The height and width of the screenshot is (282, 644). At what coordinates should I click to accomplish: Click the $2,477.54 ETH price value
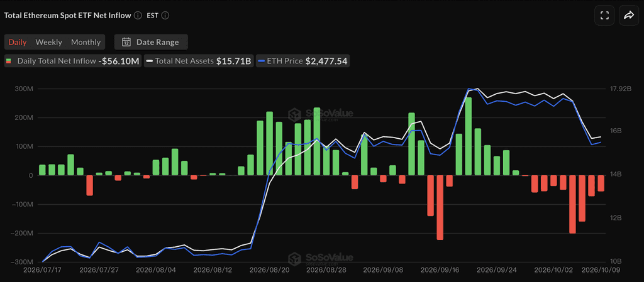(326, 61)
